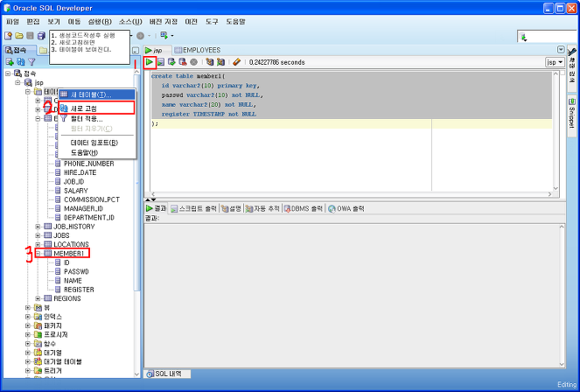Click the Explain Plan icon in worksheet toolbar
The width and height of the screenshot is (580, 392).
[x=210, y=62]
